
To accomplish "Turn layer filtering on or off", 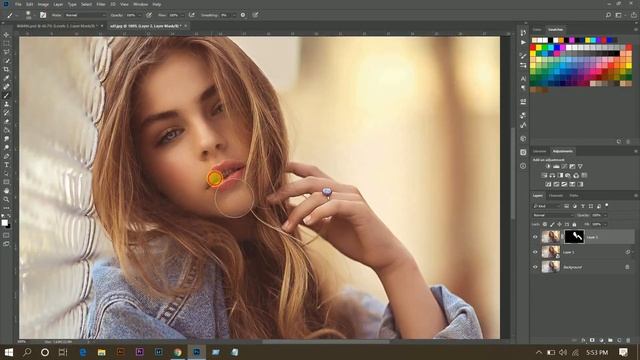I will click(x=607, y=205).
